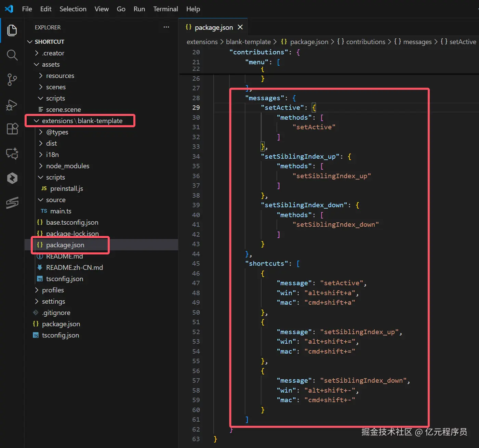
Task: Open .gitignore file
Action: click(x=101, y=313)
